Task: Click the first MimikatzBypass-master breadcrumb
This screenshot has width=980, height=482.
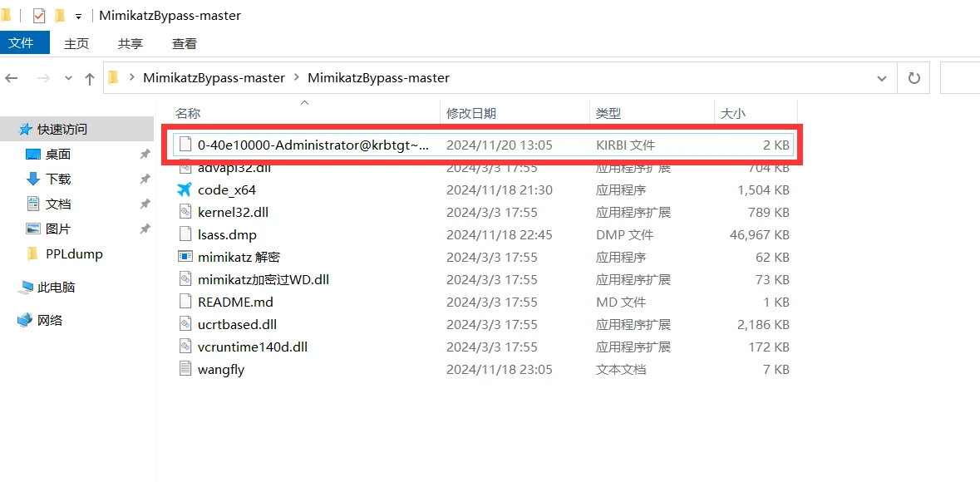Action: pos(214,78)
